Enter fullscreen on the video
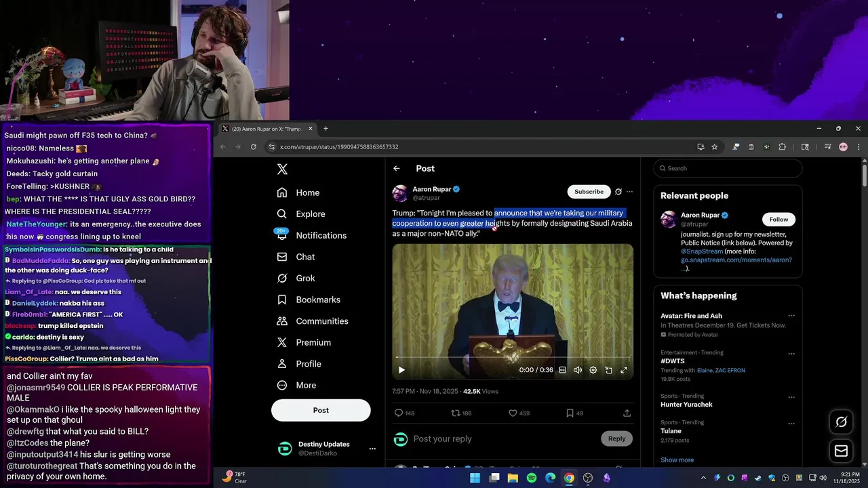 pos(624,370)
